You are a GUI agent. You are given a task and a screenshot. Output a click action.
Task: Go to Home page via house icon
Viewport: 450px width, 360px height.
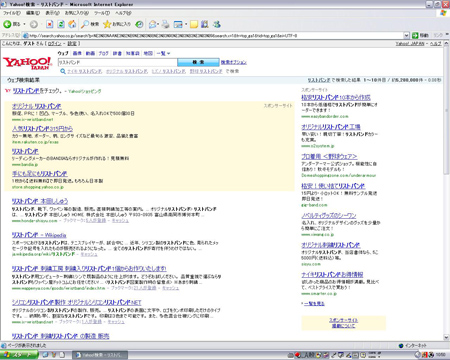pyautogui.click(x=72, y=24)
